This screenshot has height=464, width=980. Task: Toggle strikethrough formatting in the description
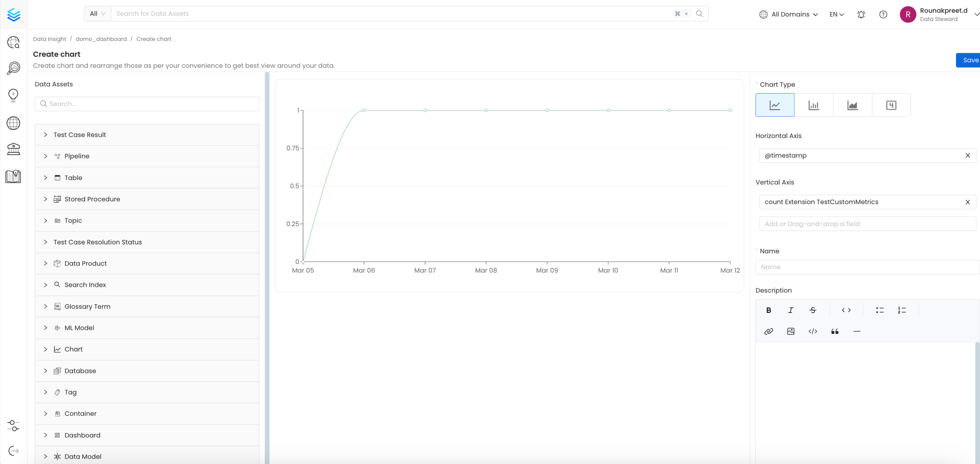813,310
